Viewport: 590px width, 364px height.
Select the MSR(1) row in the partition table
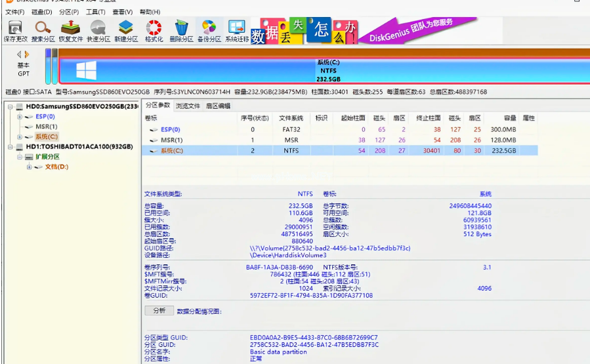[171, 140]
